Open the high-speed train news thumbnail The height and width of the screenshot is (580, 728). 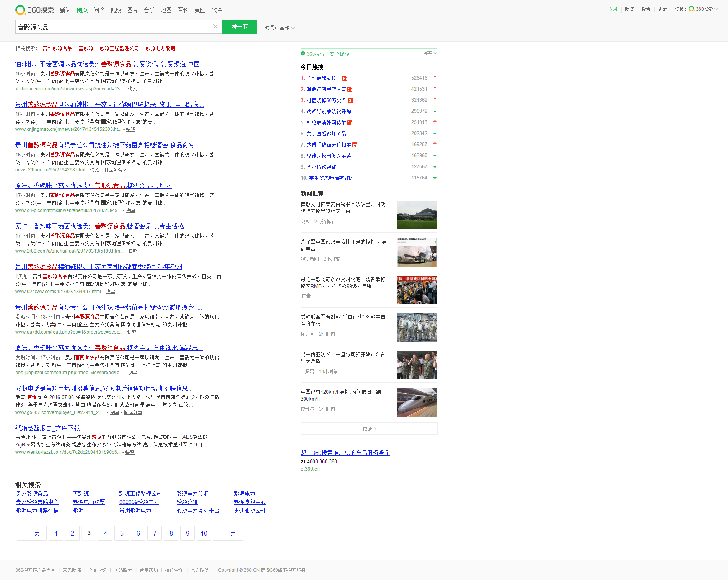[x=417, y=402]
